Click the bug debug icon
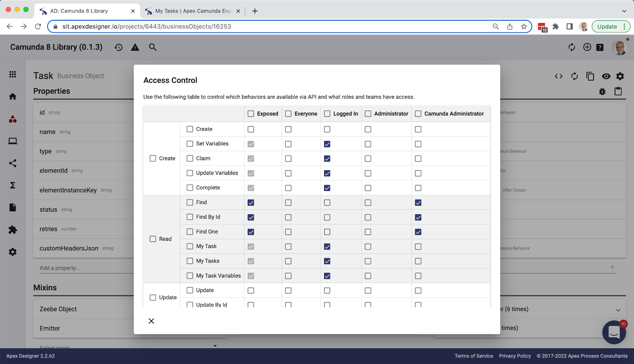This screenshot has width=634, height=364. [602, 91]
